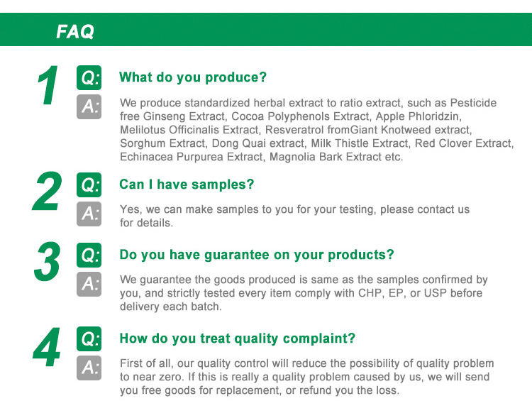The height and width of the screenshot is (418, 532).
Task: Click the green Q icon for question 2
Action: [x=89, y=185]
